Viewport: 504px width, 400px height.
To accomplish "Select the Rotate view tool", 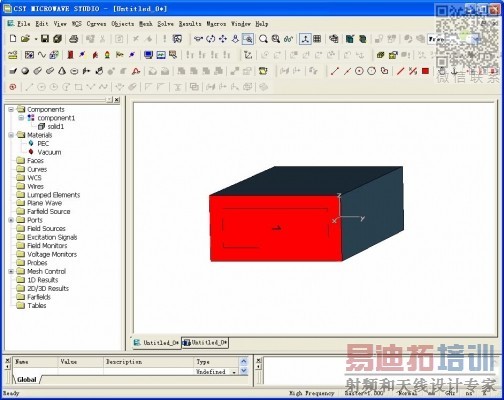I will pos(211,39).
